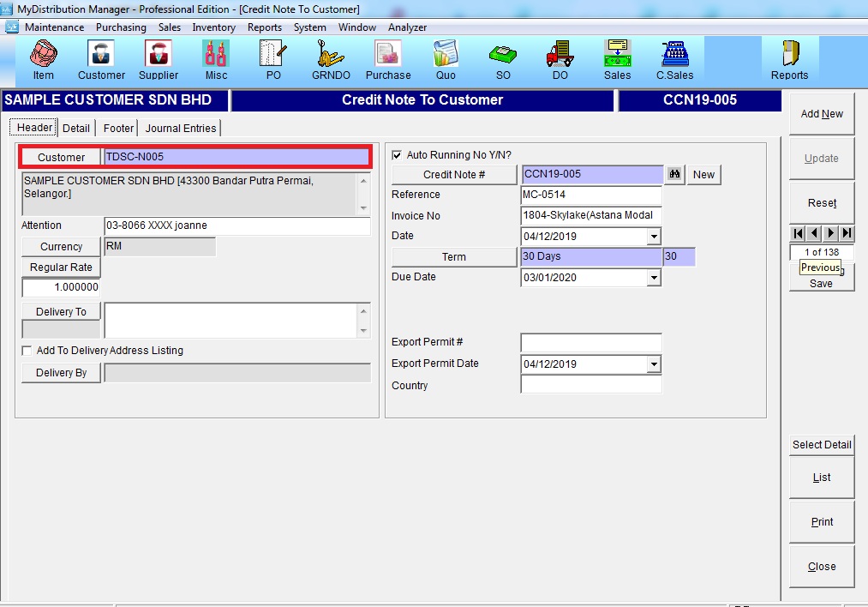
Task: Click the PO purchase order icon
Action: pyautogui.click(x=273, y=55)
